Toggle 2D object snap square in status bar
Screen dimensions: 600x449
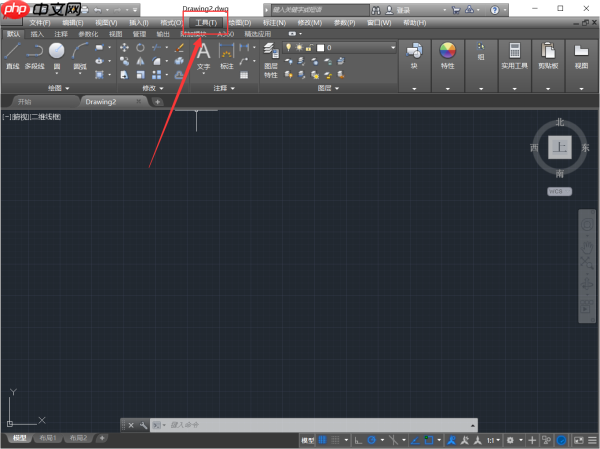[429, 440]
